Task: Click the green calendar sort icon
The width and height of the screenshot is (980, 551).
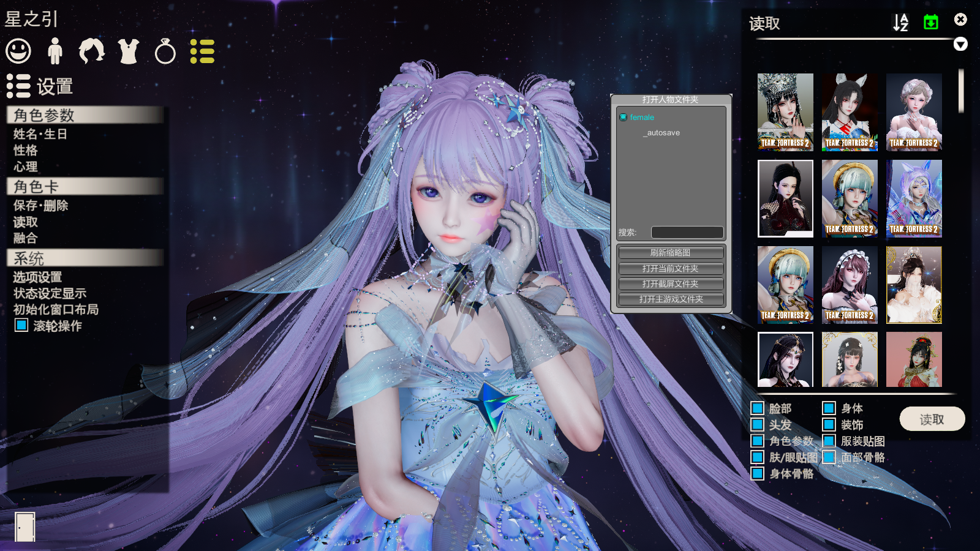Action: pos(930,23)
